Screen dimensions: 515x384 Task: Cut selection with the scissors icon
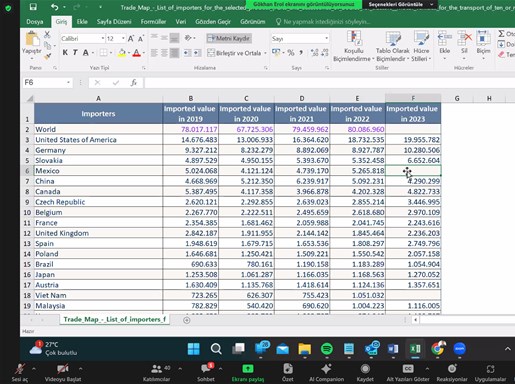pyautogui.click(x=47, y=34)
